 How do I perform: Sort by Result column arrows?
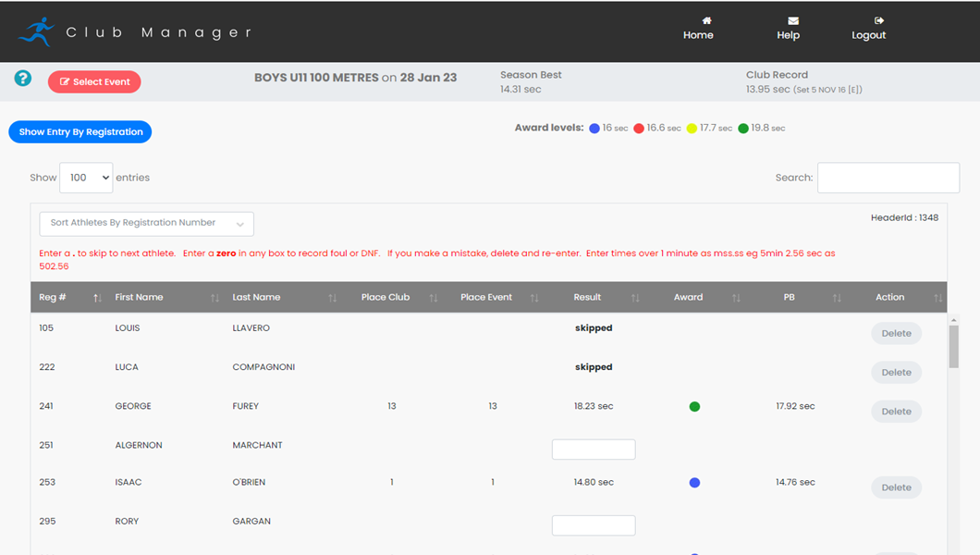coord(635,298)
